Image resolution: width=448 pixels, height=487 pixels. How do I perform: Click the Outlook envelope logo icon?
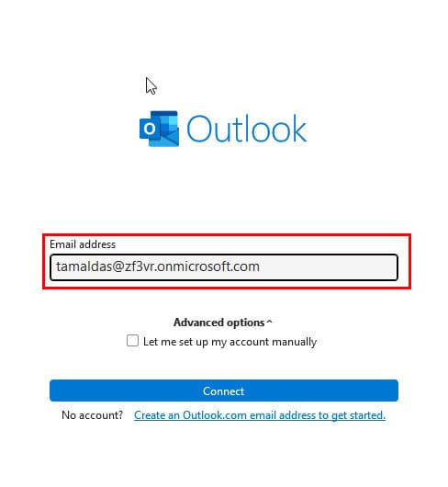pos(159,129)
